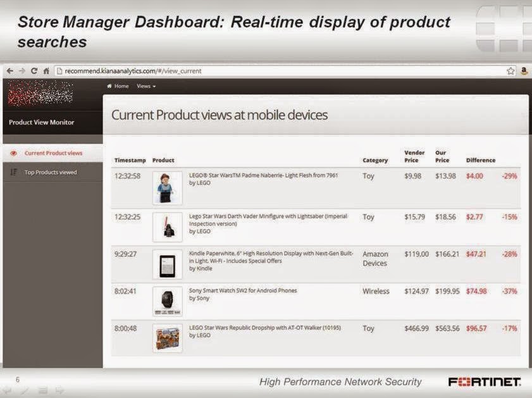Click the $15.79 vendor price
Viewport: 532px width, 398px height.
point(414,217)
